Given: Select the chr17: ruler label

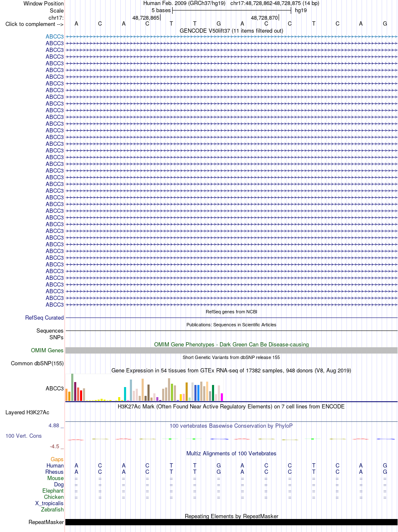Looking at the screenshot, I should [56, 18].
